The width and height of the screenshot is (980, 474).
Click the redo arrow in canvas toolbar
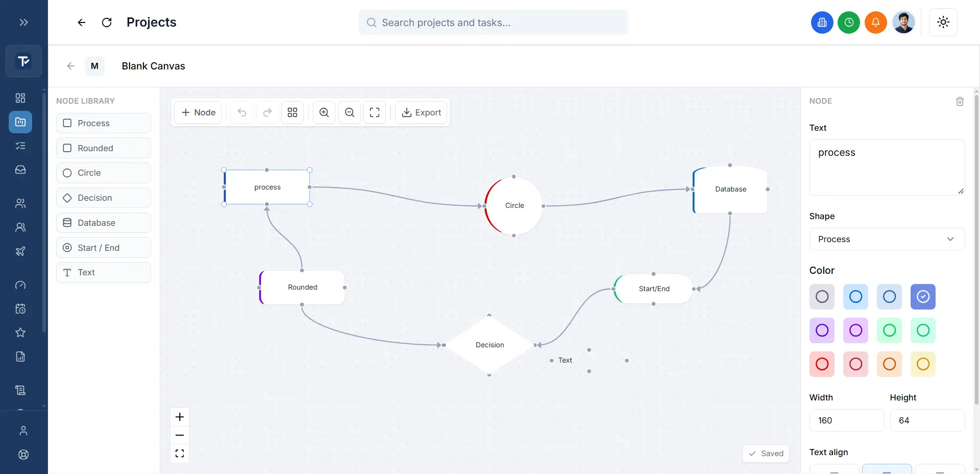click(x=267, y=112)
